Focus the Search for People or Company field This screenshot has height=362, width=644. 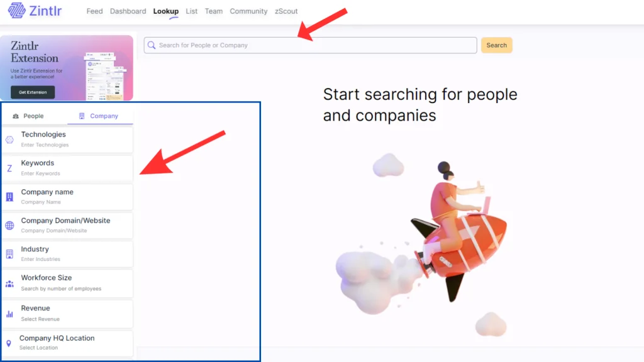coord(311,45)
